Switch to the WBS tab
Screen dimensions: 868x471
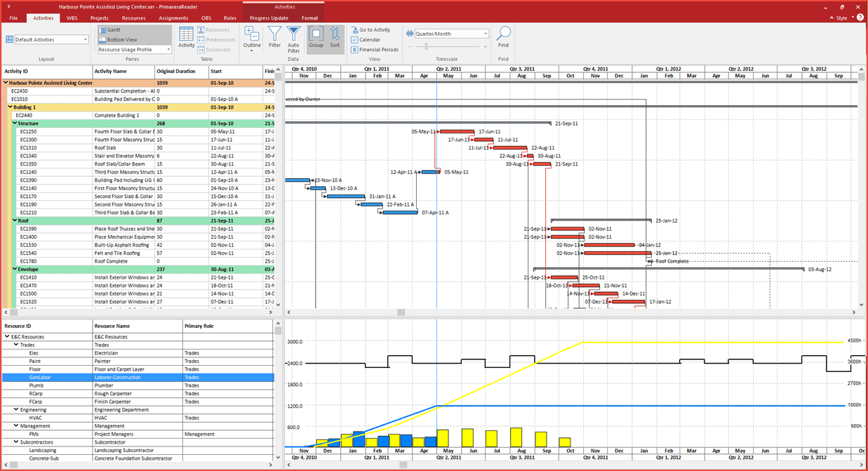point(72,18)
